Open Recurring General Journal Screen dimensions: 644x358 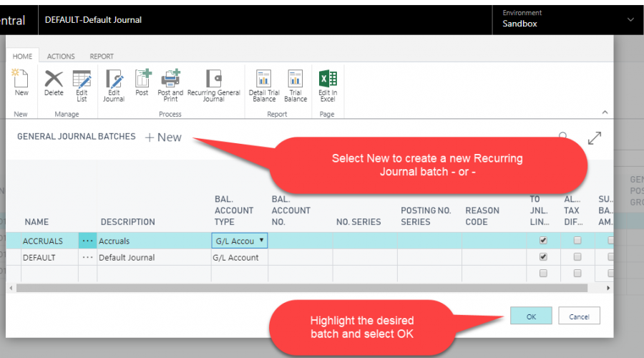pyautogui.click(x=213, y=86)
